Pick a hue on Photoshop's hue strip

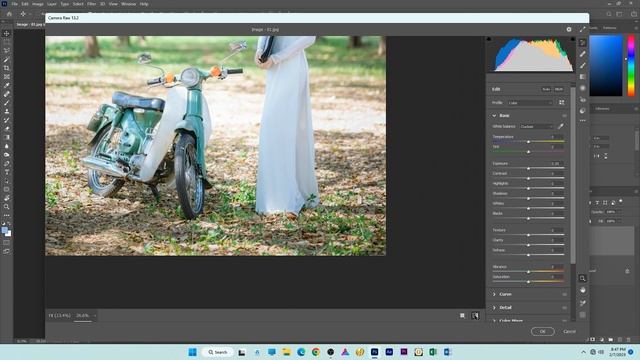(631, 65)
